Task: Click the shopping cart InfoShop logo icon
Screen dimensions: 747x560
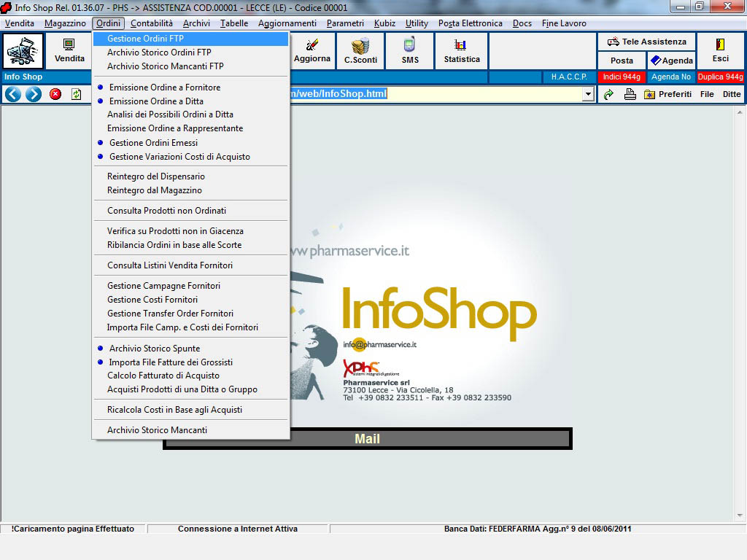Action: point(24,50)
